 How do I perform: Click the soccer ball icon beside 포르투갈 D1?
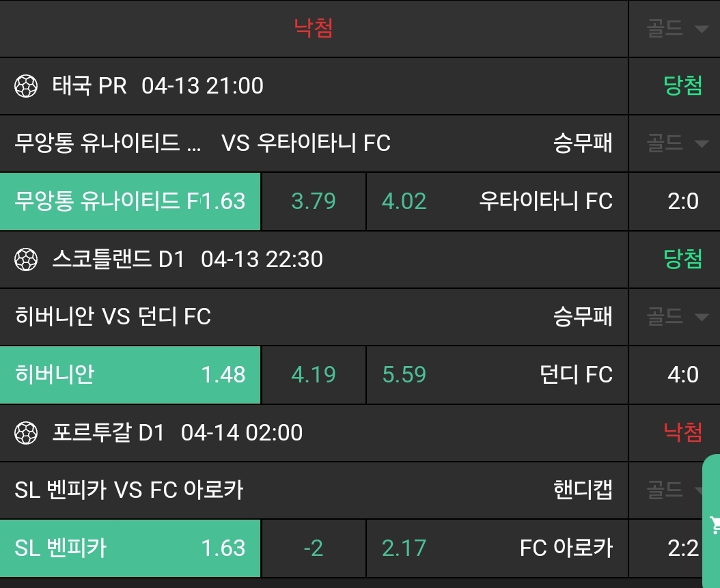pos(26,433)
